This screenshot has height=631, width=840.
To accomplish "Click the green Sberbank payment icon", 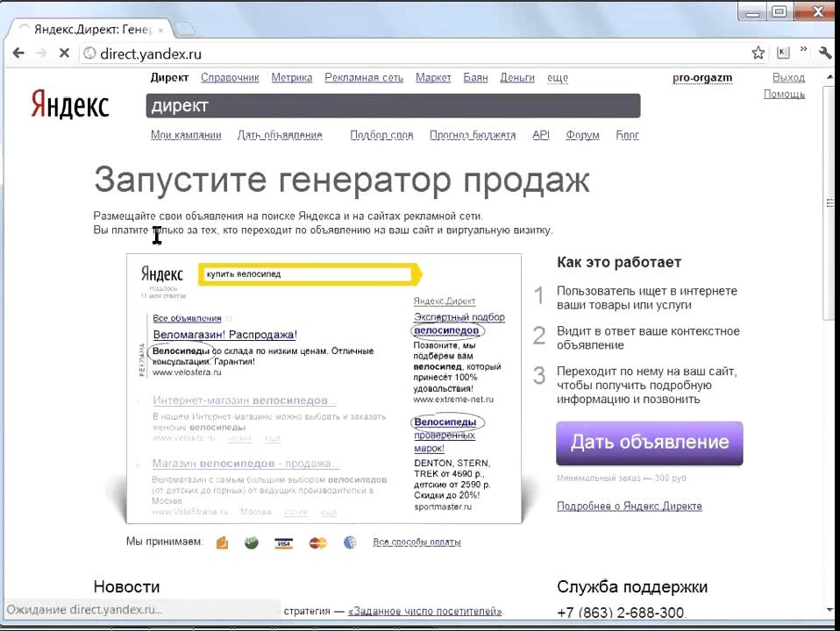I will [x=252, y=543].
